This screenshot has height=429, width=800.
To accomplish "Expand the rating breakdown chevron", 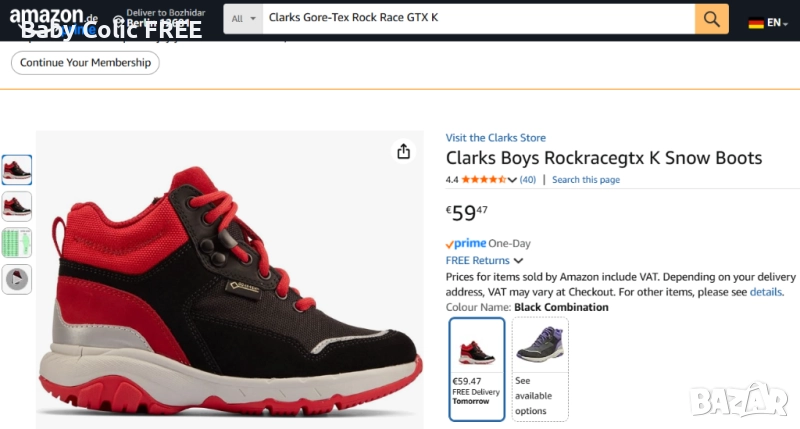I will pos(513,180).
